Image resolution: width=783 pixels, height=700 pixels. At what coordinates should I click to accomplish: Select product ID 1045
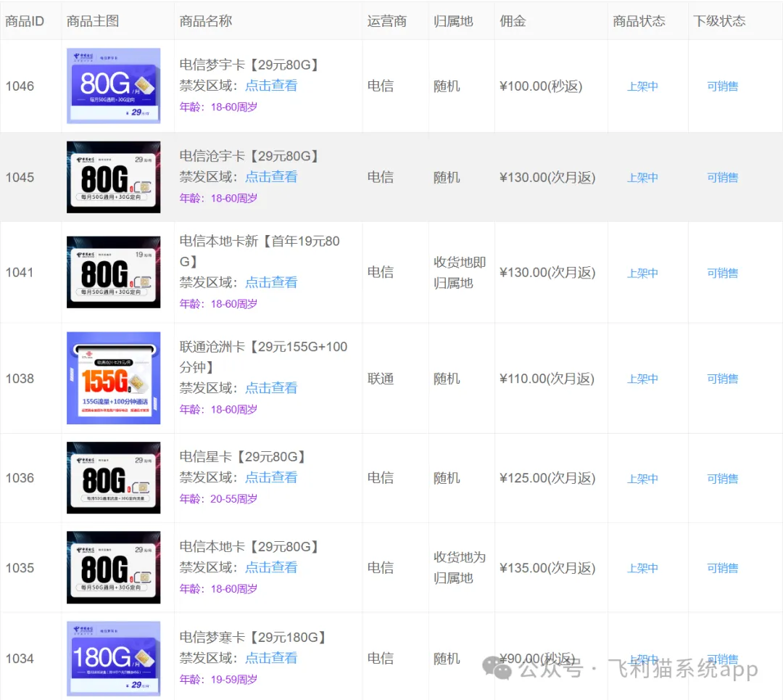(20, 178)
